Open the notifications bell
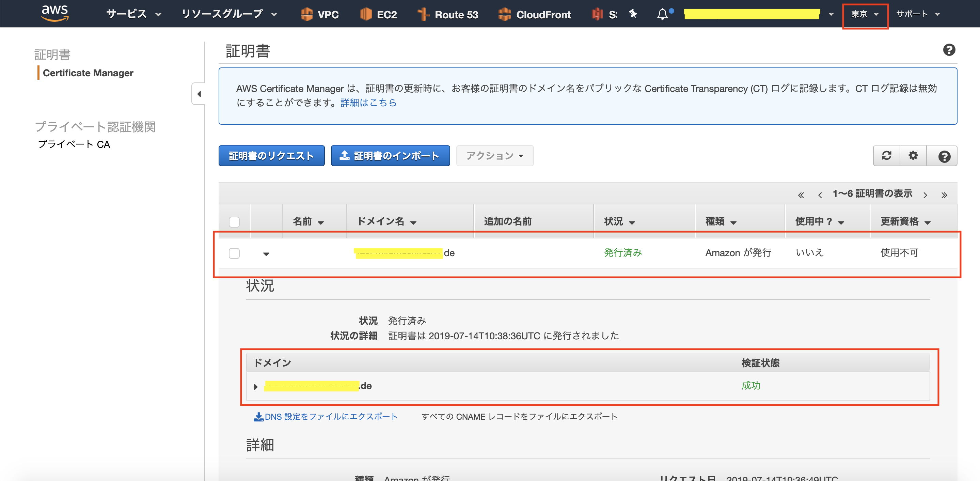The width and height of the screenshot is (980, 481). [x=662, y=14]
